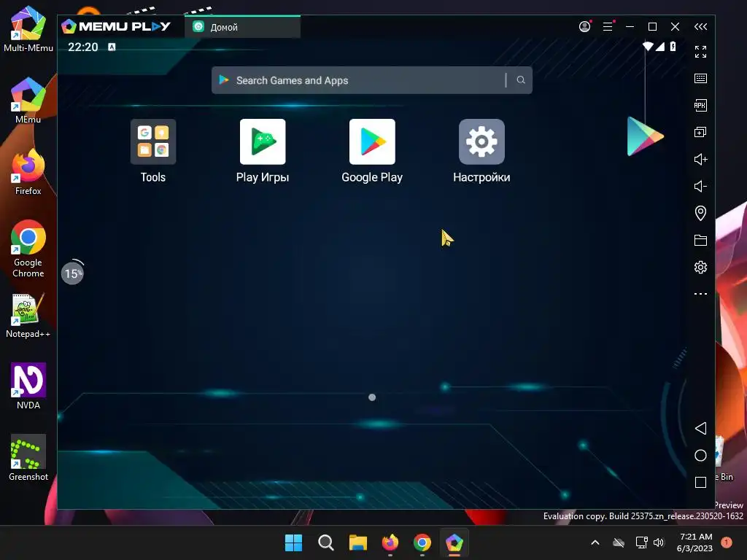Click MEmu icon in the taskbar
The image size is (747, 560).
pos(454,542)
